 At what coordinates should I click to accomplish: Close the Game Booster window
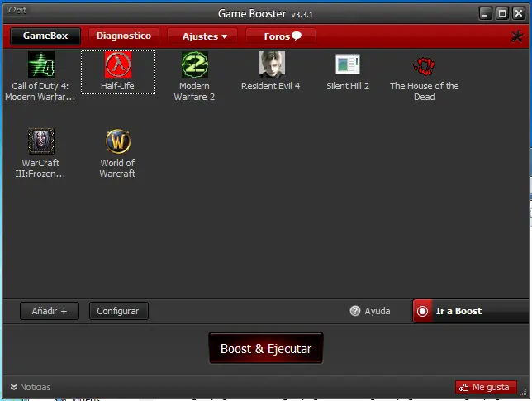[519, 13]
